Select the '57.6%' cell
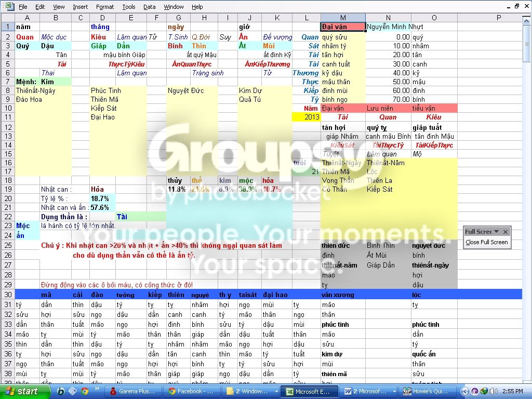The width and height of the screenshot is (532, 399). coord(102,207)
